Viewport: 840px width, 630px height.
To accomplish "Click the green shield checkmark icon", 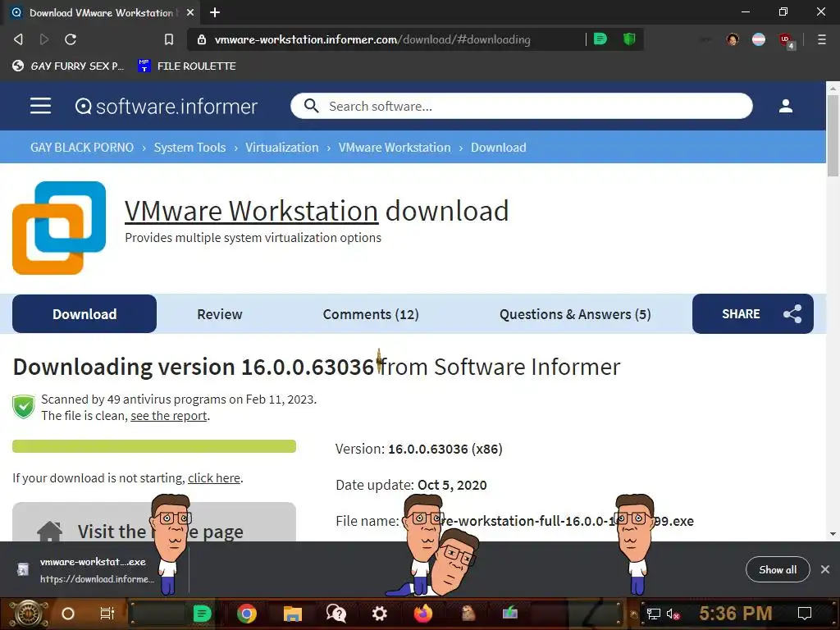I will click(24, 407).
